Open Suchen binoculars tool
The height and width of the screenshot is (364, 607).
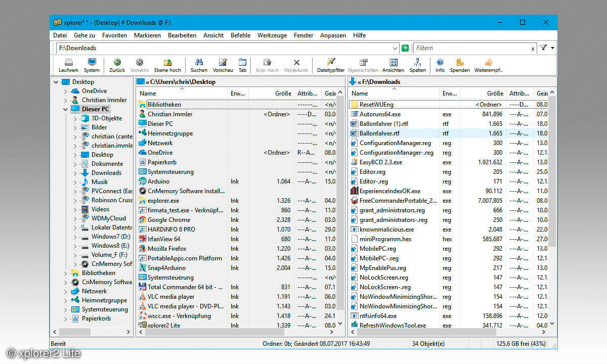[x=199, y=65]
